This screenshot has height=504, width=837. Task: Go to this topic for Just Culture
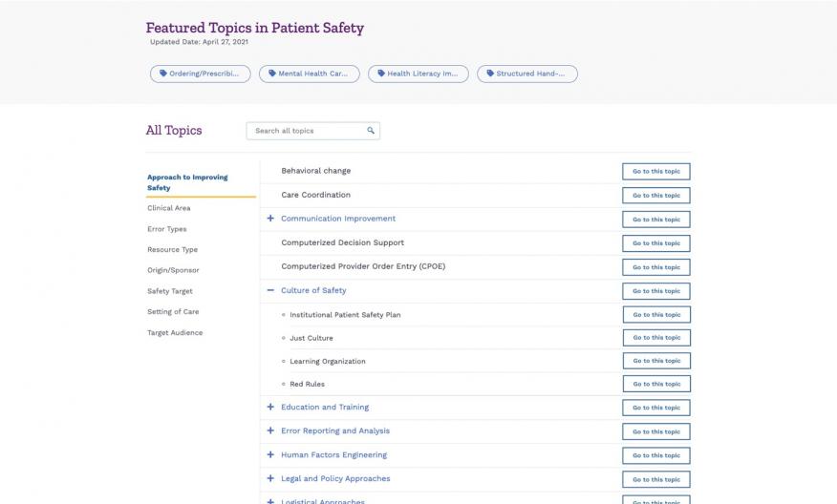click(x=656, y=338)
